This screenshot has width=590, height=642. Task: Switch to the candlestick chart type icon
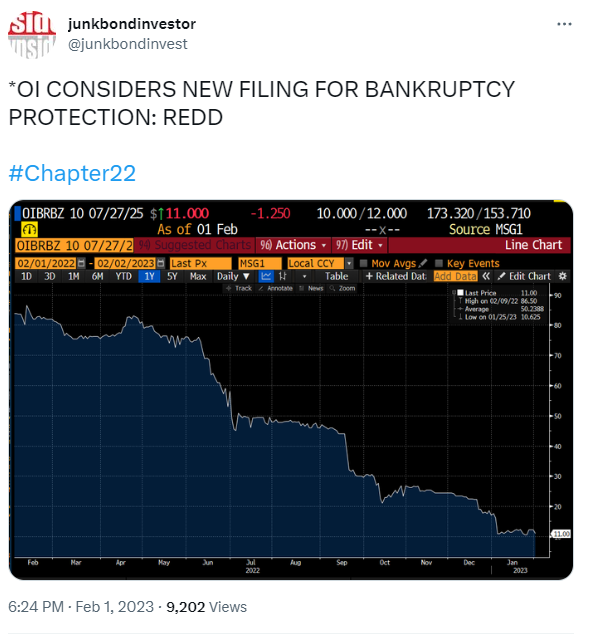coord(283,276)
